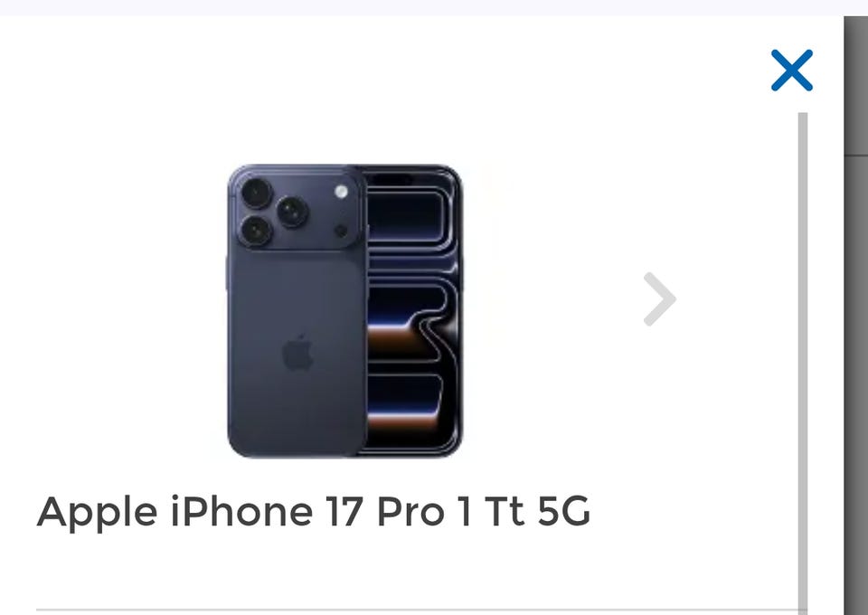Click the "5G" text in the product title

click(564, 512)
